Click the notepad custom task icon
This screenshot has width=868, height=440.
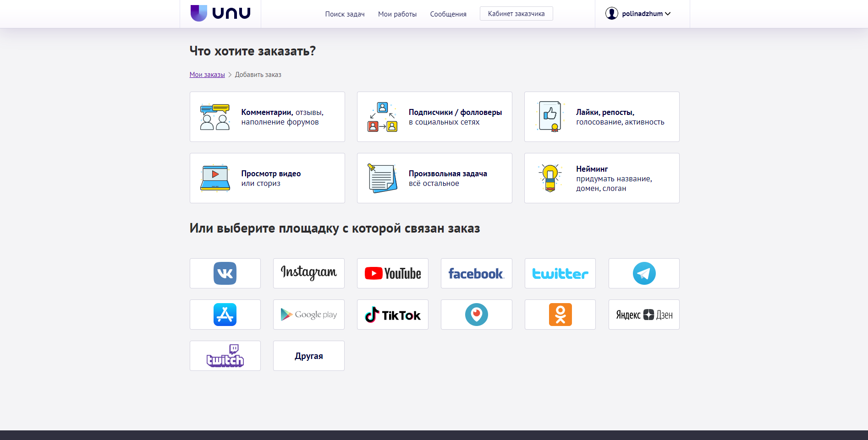(x=382, y=178)
